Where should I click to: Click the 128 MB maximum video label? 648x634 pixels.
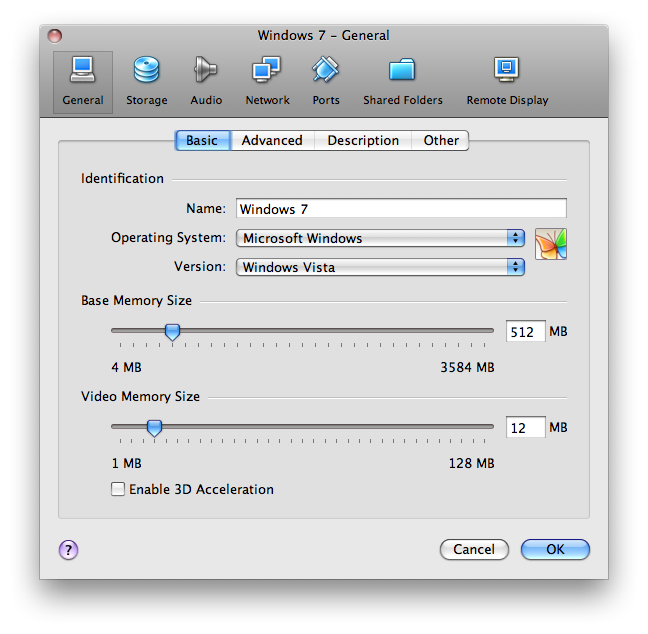472,463
